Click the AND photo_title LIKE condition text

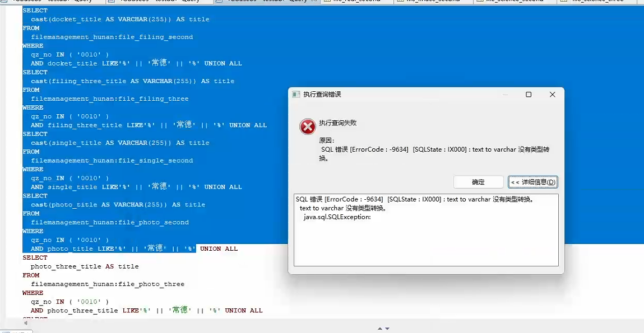tap(113, 248)
